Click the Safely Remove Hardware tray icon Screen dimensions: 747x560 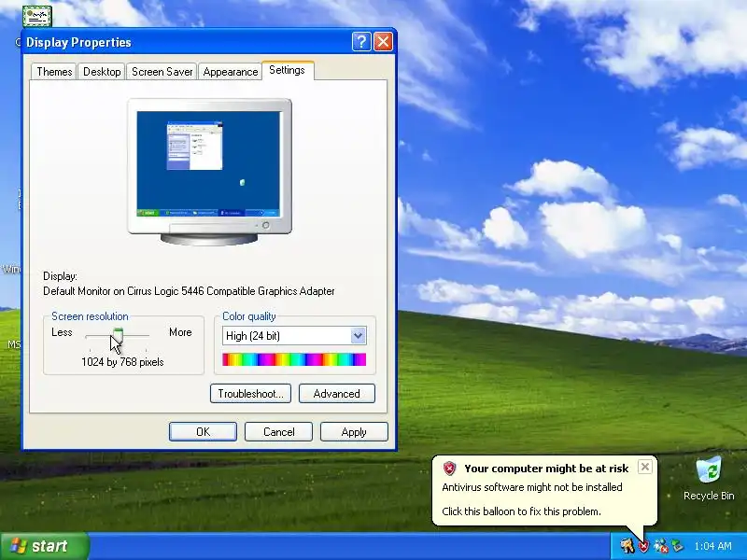[677, 546]
